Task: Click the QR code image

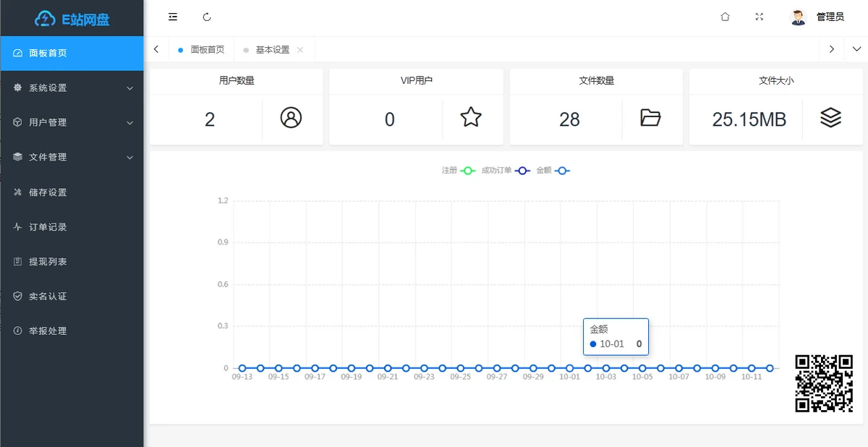Action: coord(824,383)
